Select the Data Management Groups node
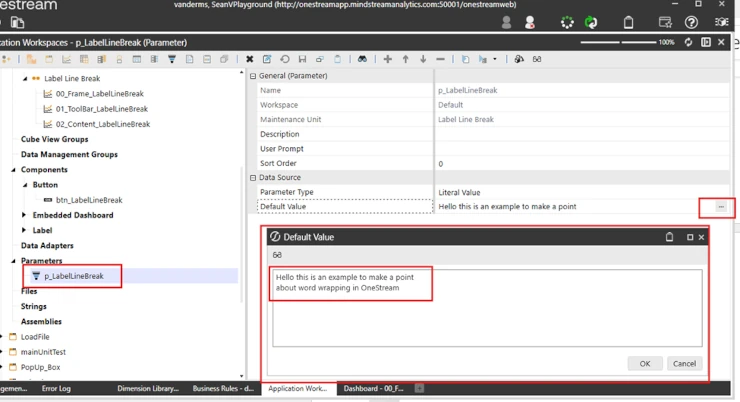The image size is (740, 402). tap(69, 154)
